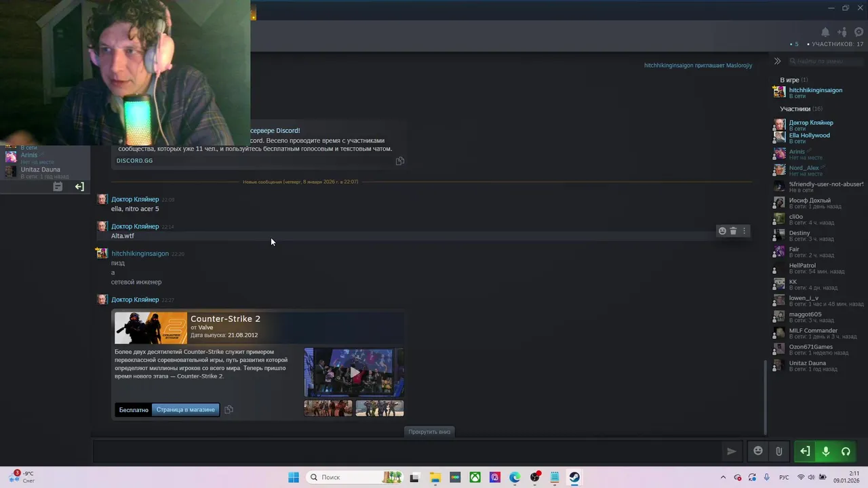Open hitchhikinginsaigon in the member list
Image resolution: width=868 pixels, height=488 pixels.
[816, 93]
